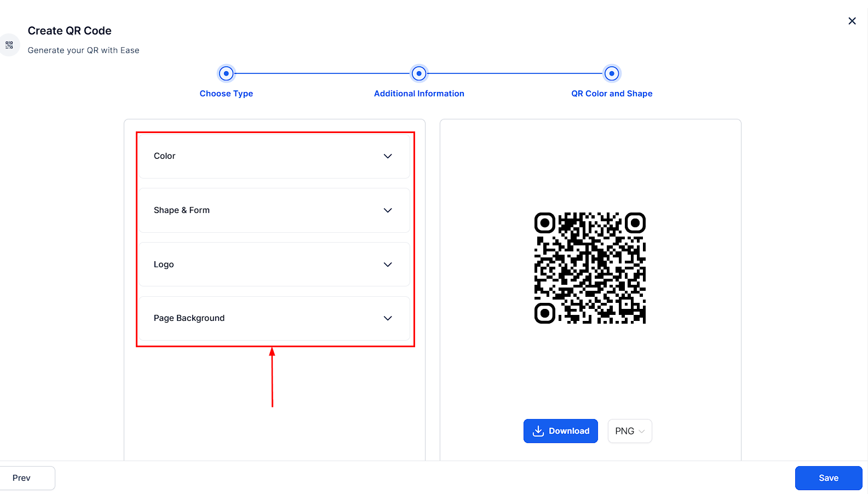Click the QR code preview image

590,268
